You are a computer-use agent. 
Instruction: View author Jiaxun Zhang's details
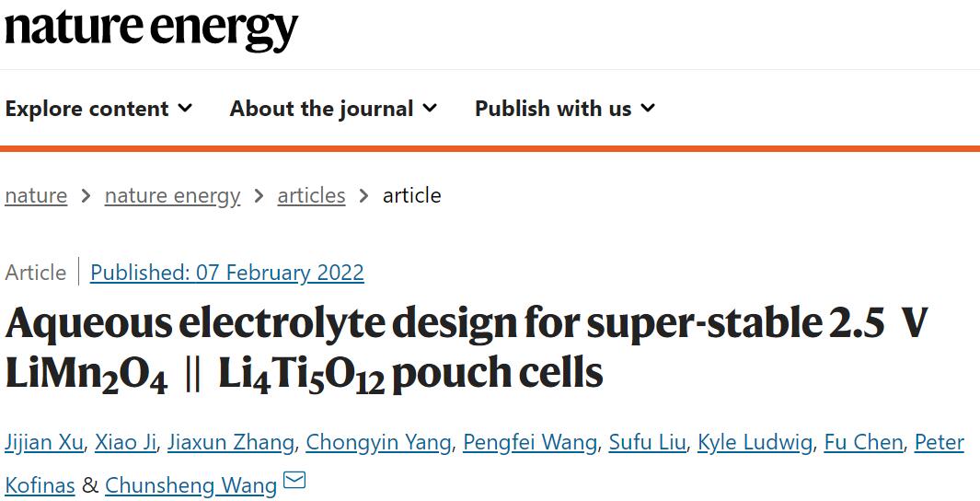[x=231, y=443]
